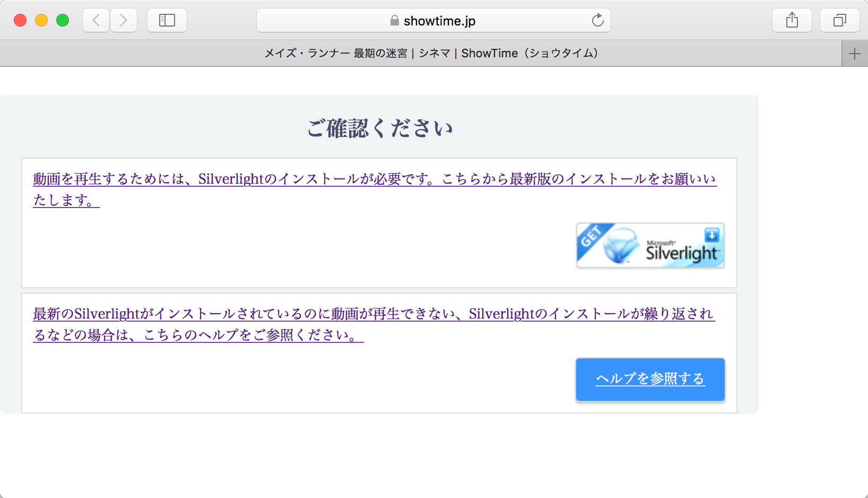Open the 最新のSilverlightがインストールされている help link
This screenshot has height=498, width=868.
[x=374, y=324]
